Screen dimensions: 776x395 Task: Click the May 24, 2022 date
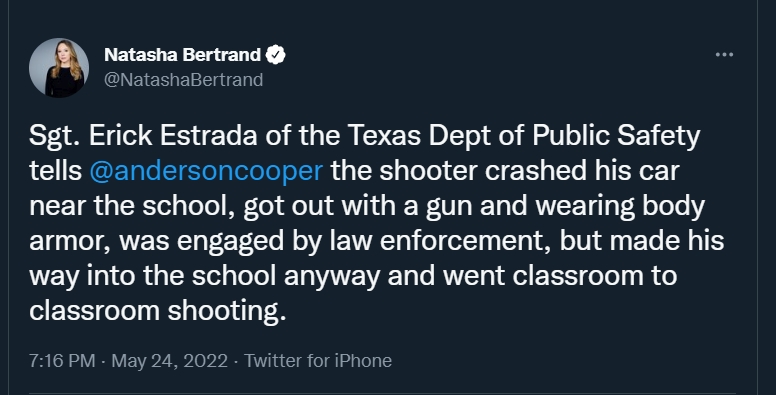pos(169,360)
